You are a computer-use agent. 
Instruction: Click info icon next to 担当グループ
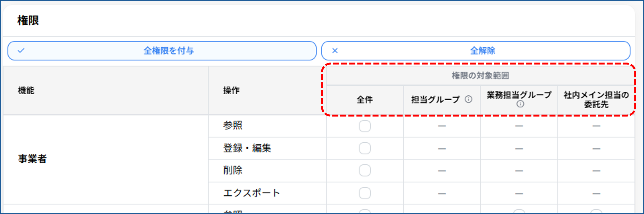click(468, 99)
